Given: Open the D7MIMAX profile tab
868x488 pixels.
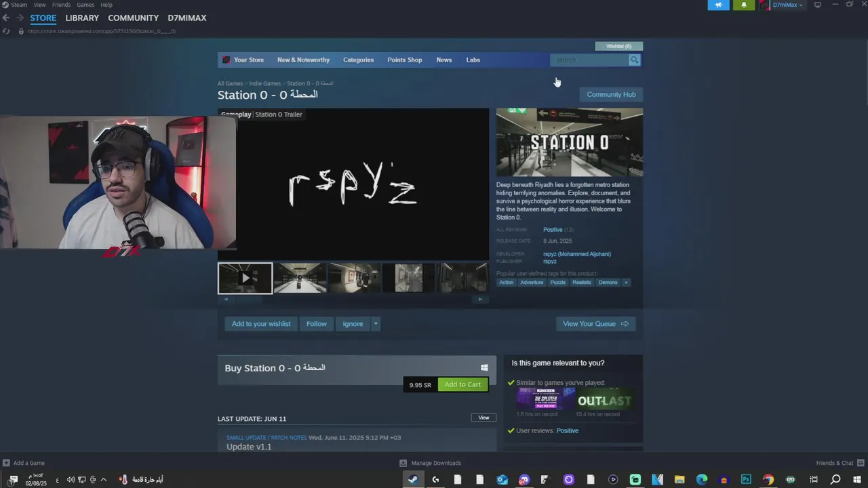Looking at the screenshot, I should [187, 18].
